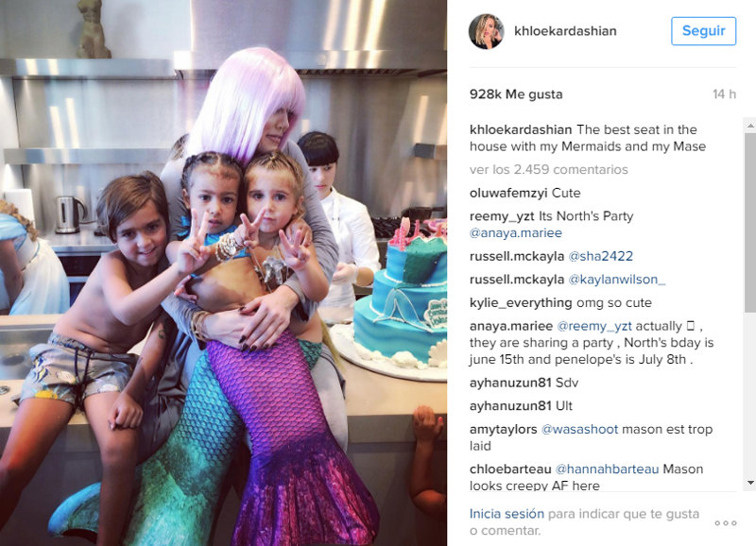
Task: Open @kaylanwilson_ mention link
Action: tap(617, 280)
